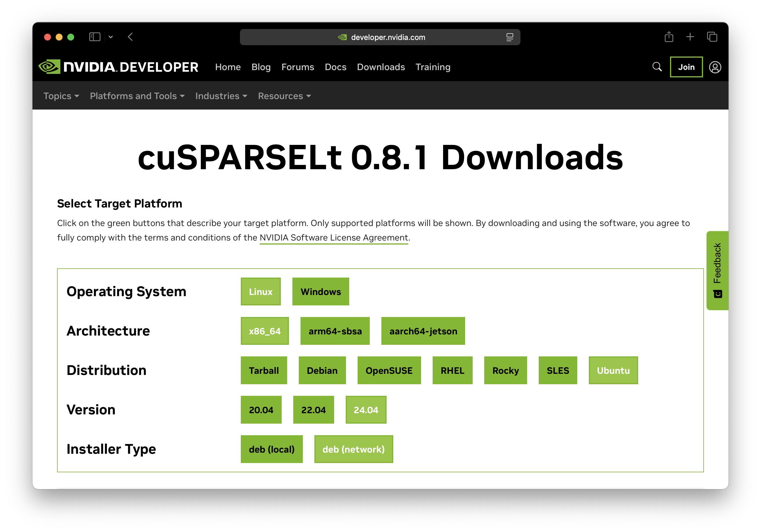This screenshot has width=761, height=532.
Task: Expand the Topics dropdown menu
Action: 61,96
